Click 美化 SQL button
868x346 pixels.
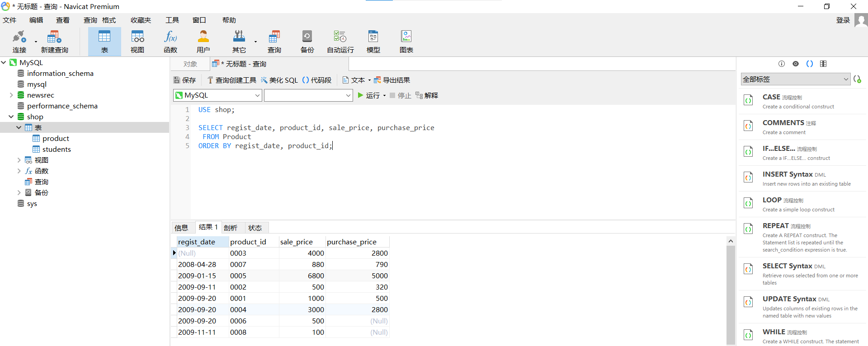click(x=279, y=80)
